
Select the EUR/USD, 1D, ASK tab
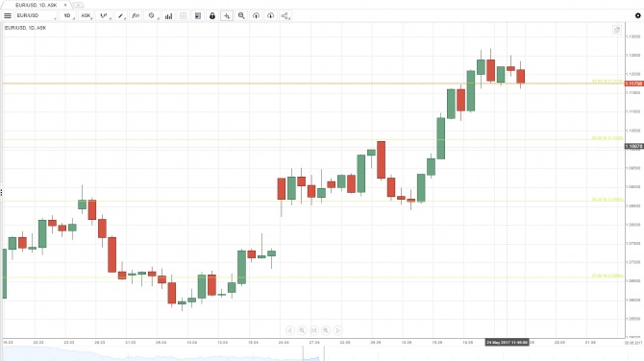click(x=37, y=5)
